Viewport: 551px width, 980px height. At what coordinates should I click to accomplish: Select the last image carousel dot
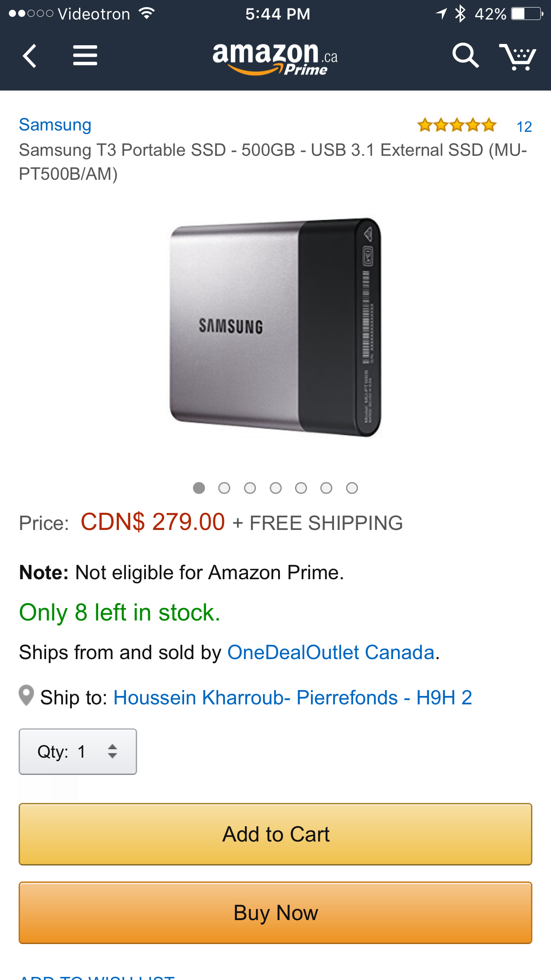click(352, 488)
